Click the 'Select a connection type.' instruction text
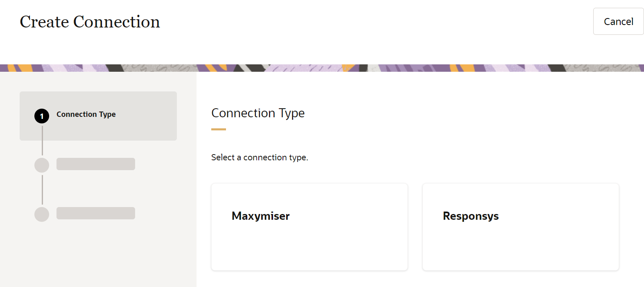Image resolution: width=644 pixels, height=287 pixels. click(x=260, y=157)
